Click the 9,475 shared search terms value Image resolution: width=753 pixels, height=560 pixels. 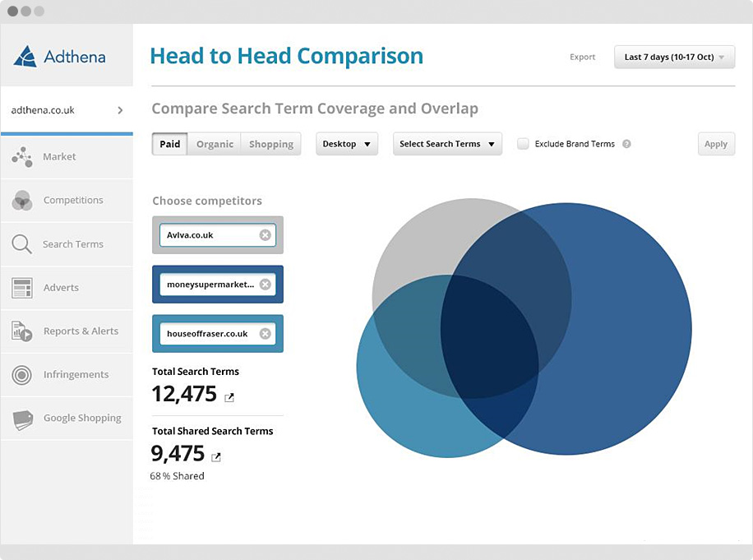[x=178, y=453]
